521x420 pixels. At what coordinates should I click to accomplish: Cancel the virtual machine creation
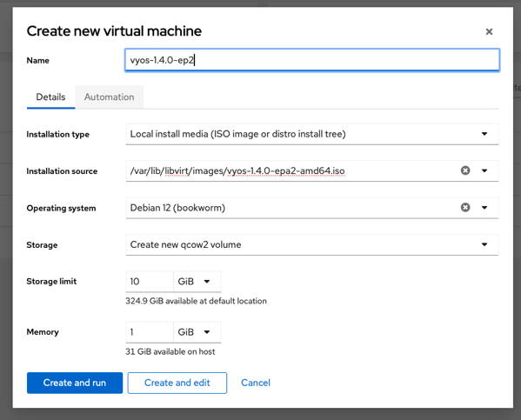(x=256, y=383)
